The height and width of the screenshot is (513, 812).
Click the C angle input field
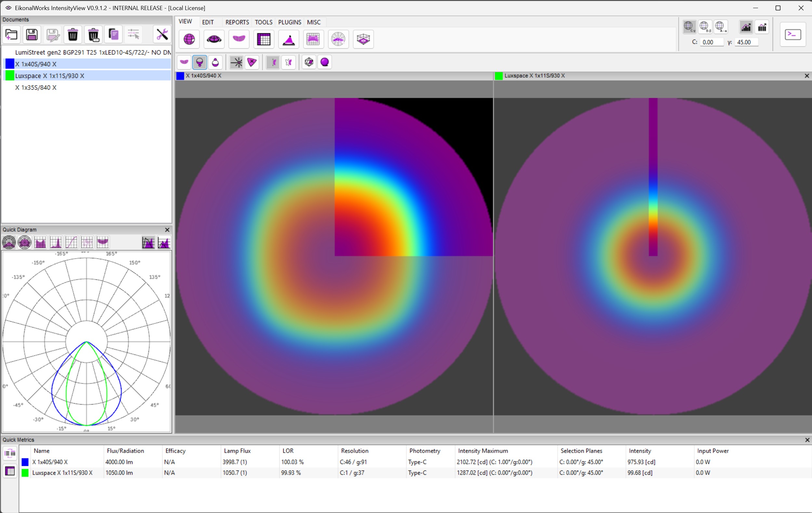(x=712, y=43)
